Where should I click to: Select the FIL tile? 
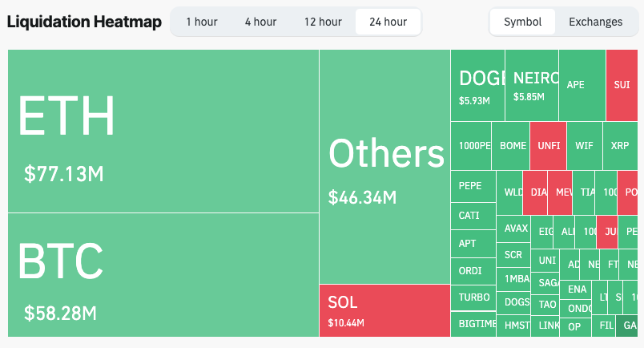tap(604, 326)
